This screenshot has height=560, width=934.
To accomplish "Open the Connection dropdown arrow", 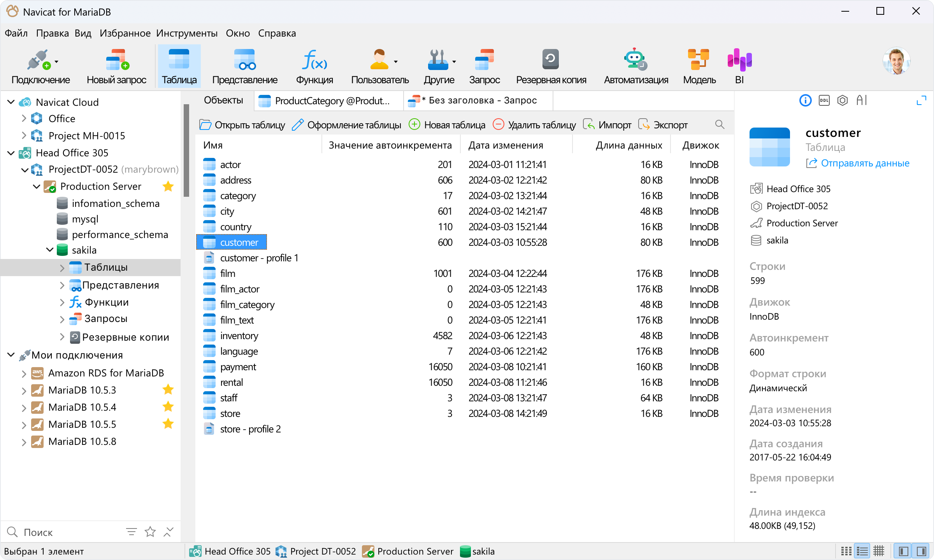I will click(x=57, y=62).
